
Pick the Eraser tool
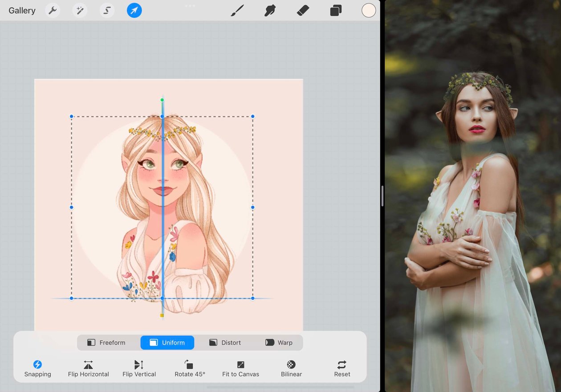[x=303, y=10]
